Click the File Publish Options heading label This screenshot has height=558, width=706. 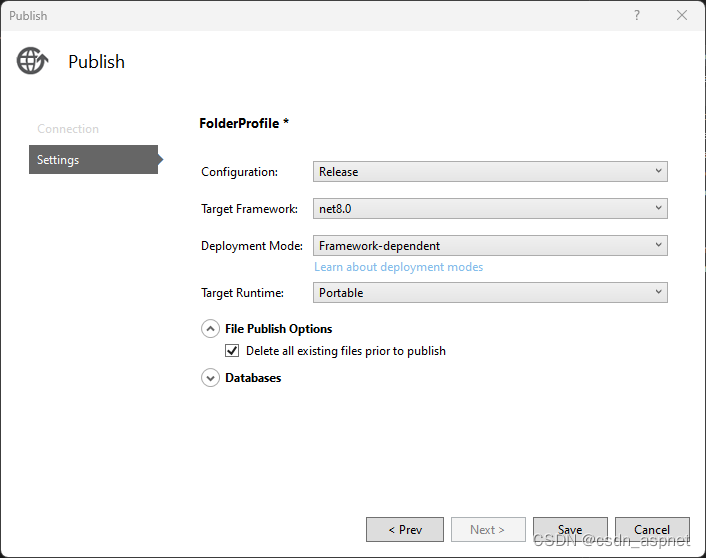278,328
